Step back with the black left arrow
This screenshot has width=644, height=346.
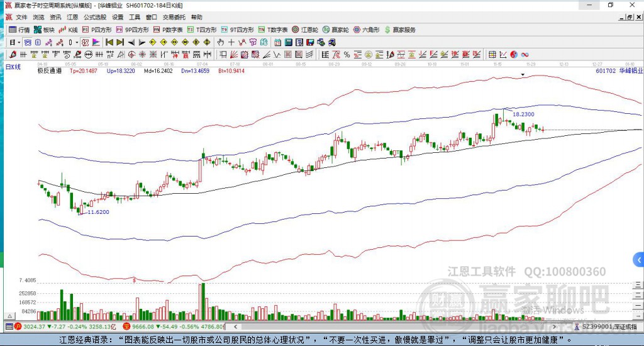(x=131, y=42)
